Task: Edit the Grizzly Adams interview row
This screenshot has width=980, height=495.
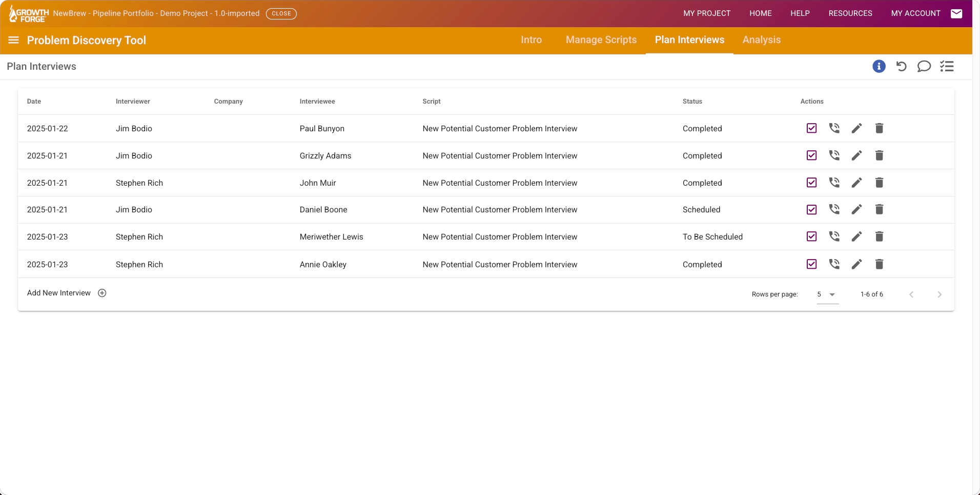Action: point(857,155)
